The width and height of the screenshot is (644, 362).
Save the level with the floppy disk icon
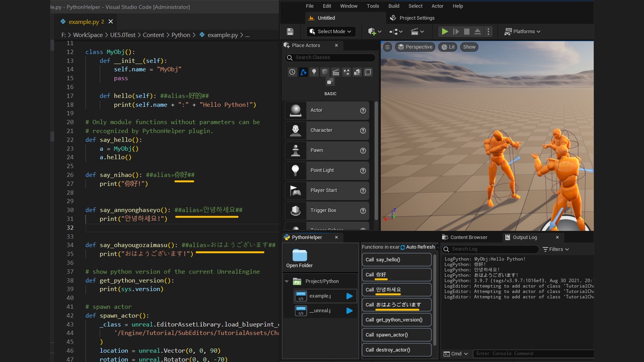tap(290, 31)
